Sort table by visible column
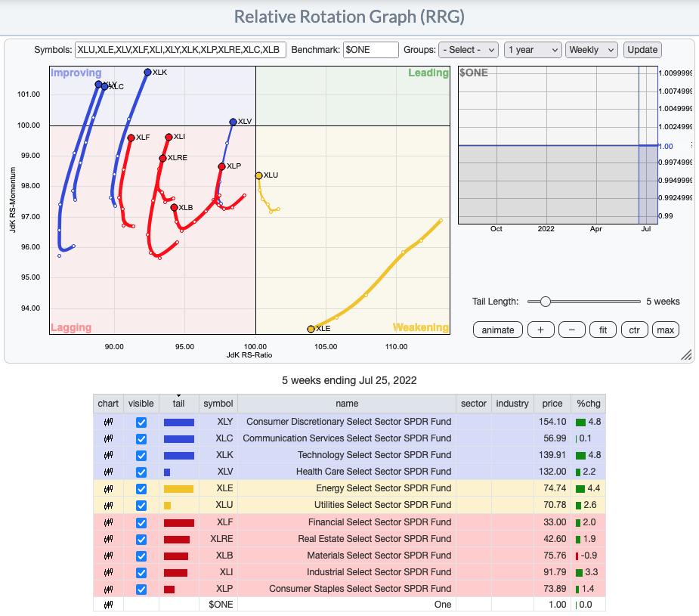Screen dimensions: 699x616 (x=141, y=404)
